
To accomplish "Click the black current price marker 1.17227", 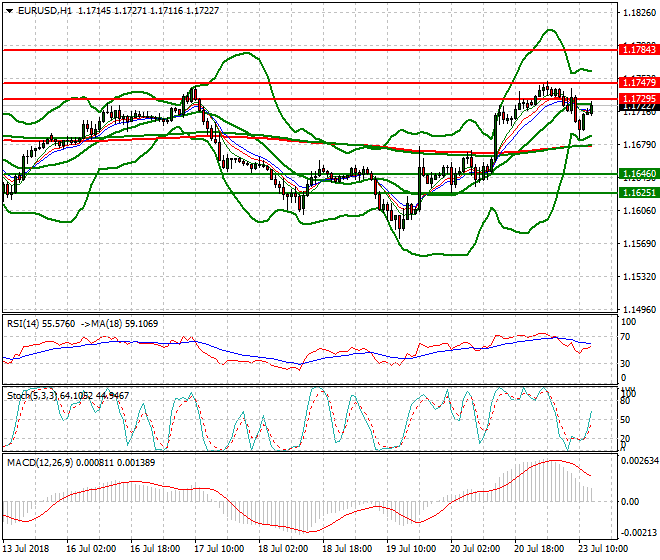I will (x=639, y=108).
